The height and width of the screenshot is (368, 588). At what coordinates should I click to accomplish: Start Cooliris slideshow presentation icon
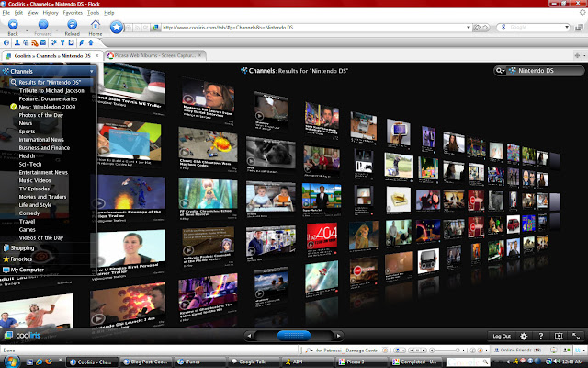click(x=559, y=336)
